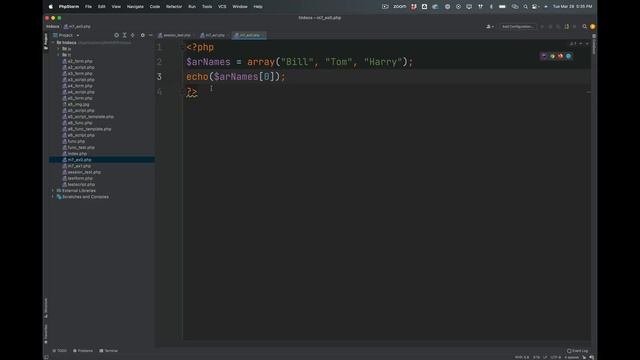Screen dimensions: 640x360
Task: Open the Tools menu
Action: tap(207, 7)
